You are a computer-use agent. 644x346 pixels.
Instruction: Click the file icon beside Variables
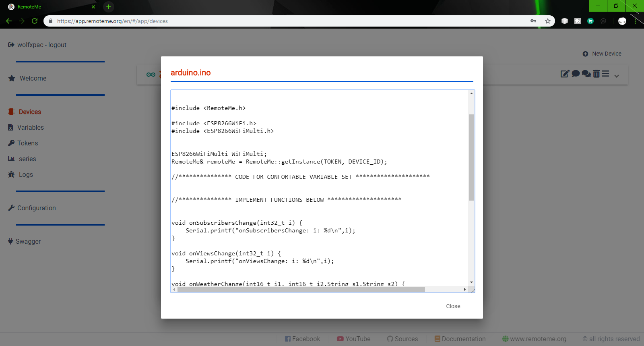10,127
